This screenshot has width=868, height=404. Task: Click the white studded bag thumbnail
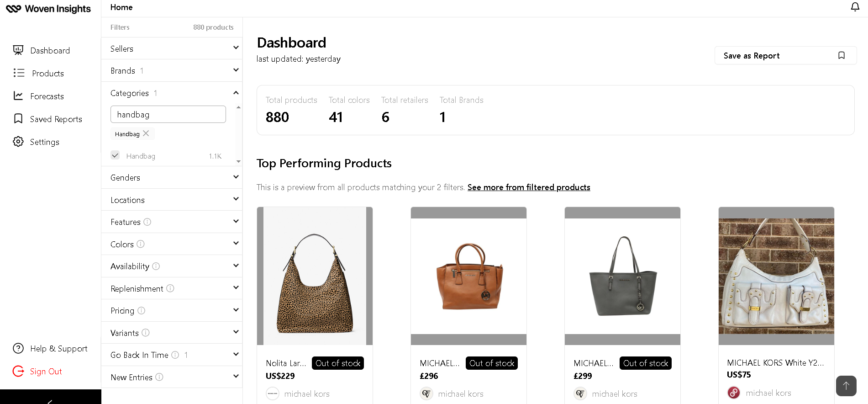coord(776,276)
